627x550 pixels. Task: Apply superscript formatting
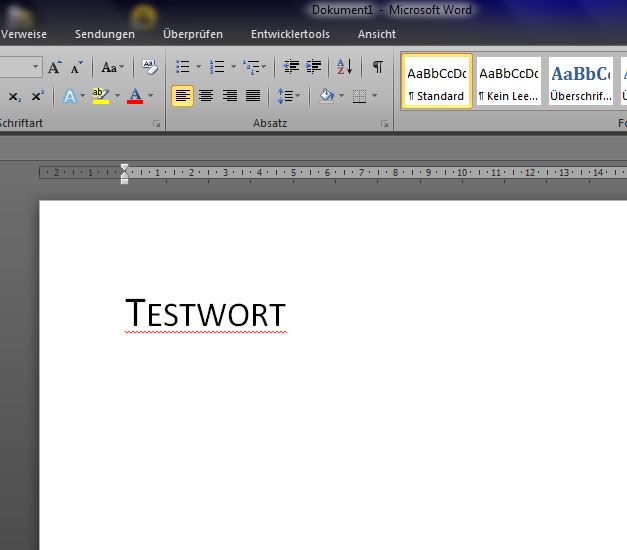point(37,96)
